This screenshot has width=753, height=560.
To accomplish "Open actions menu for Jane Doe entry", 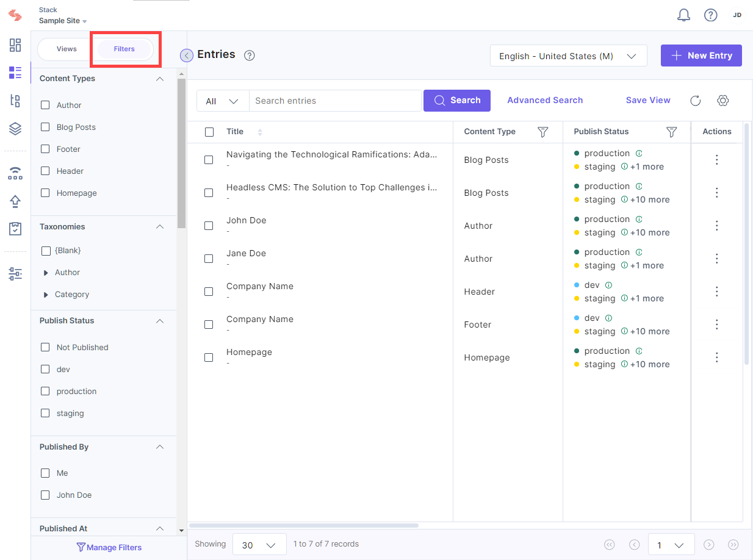I will tap(717, 259).
